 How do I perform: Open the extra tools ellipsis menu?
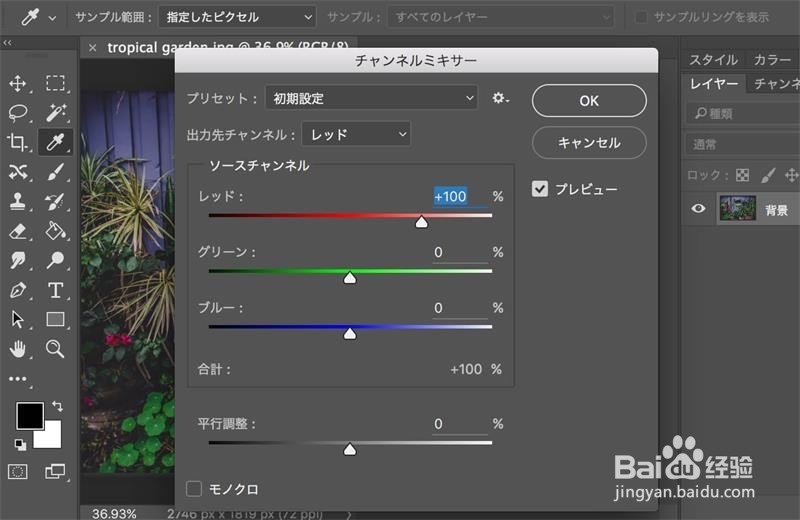point(18,379)
